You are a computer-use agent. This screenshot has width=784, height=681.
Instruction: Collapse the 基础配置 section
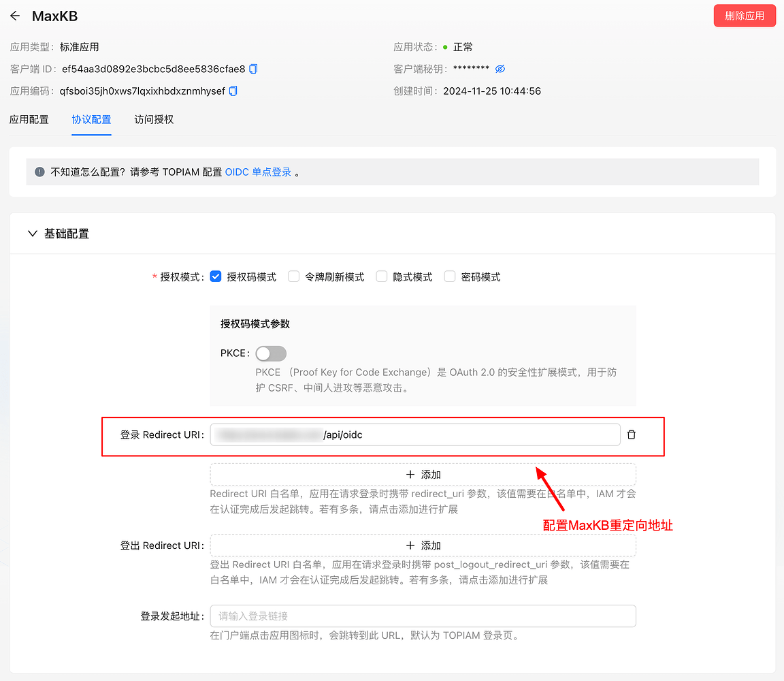point(32,233)
